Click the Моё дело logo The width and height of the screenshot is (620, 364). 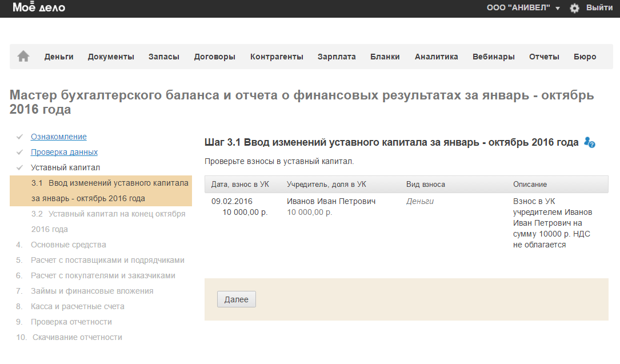pyautogui.click(x=39, y=8)
